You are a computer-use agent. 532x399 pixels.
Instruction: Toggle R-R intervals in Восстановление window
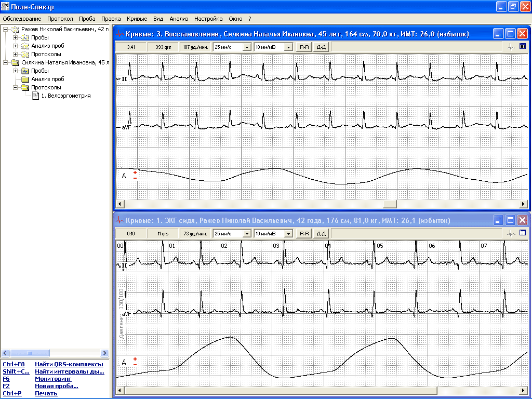coord(304,47)
